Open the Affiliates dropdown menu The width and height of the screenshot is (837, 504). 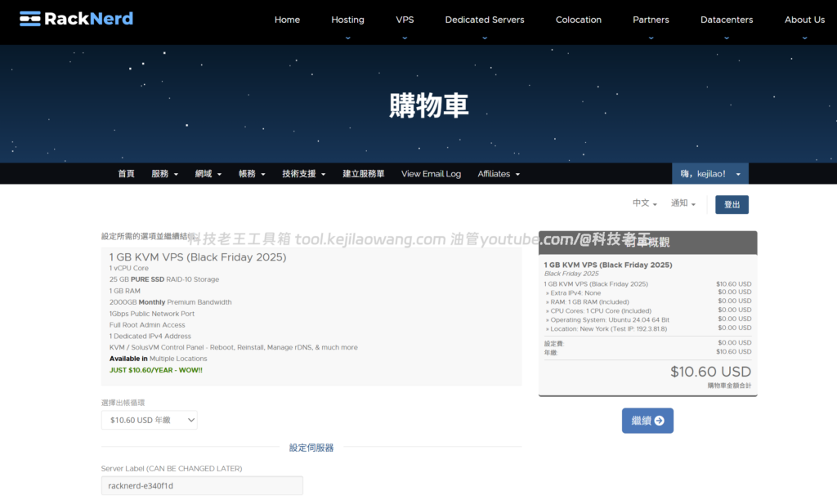click(499, 174)
